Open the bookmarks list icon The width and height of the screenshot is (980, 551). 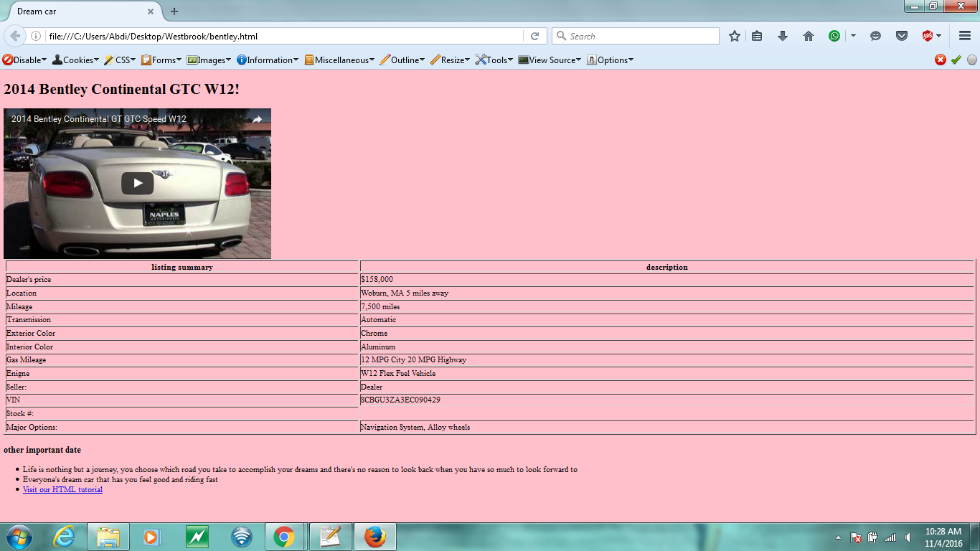pyautogui.click(x=757, y=36)
